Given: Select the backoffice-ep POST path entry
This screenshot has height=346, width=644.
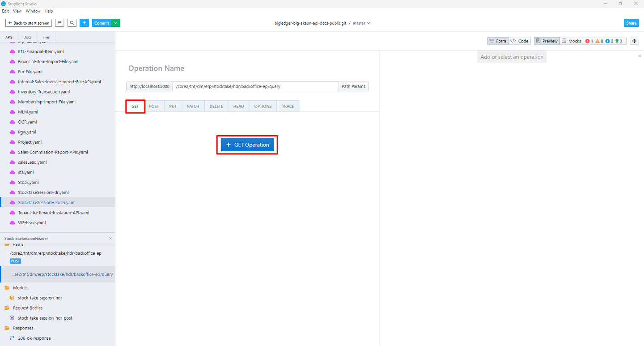Looking at the screenshot, I should [58, 257].
